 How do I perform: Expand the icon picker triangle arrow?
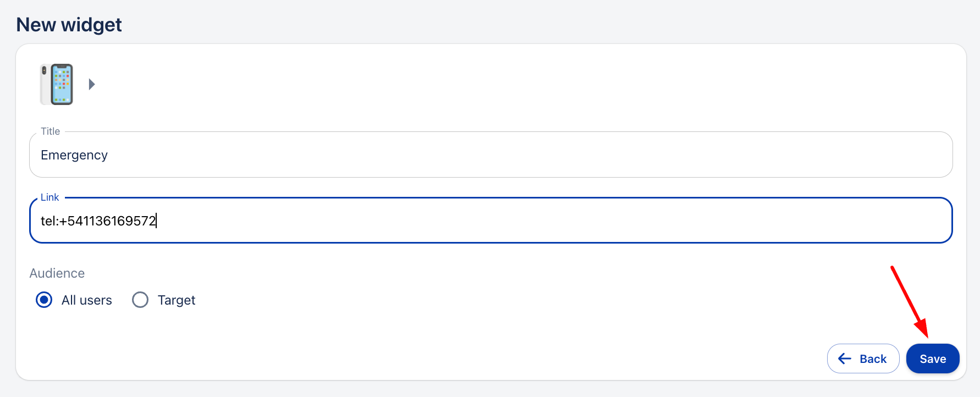(92, 84)
